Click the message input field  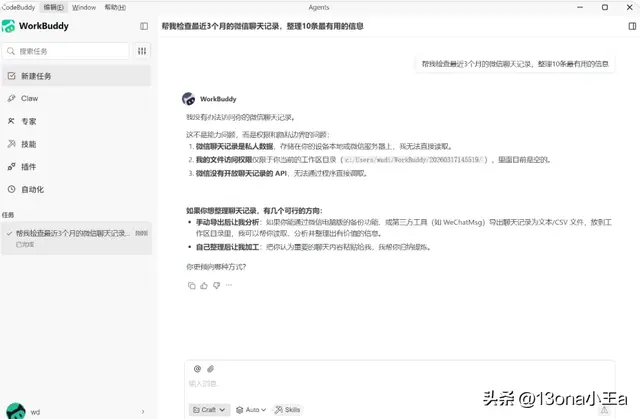point(400,384)
